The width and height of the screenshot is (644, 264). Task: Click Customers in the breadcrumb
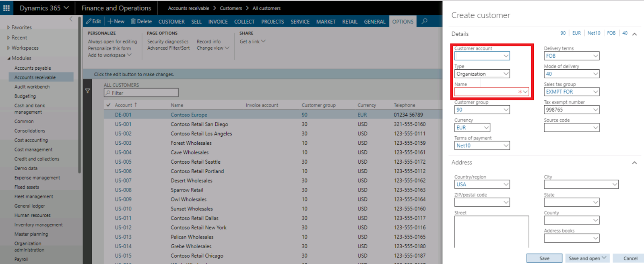tap(231, 8)
